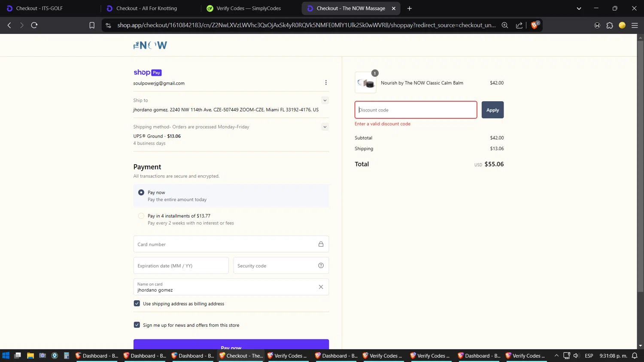Expand the Ship to address dropdown
644x362 pixels.
pos(325,100)
